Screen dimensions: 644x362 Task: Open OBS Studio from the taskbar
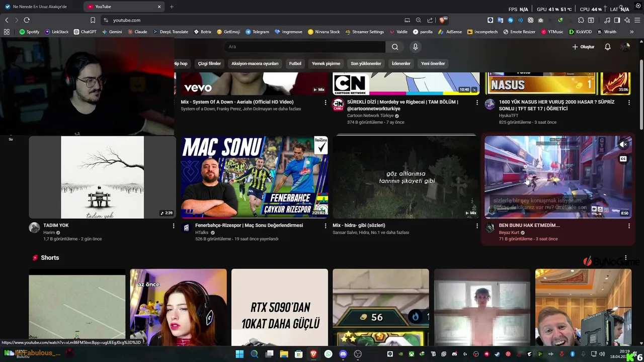[x=358, y=354]
